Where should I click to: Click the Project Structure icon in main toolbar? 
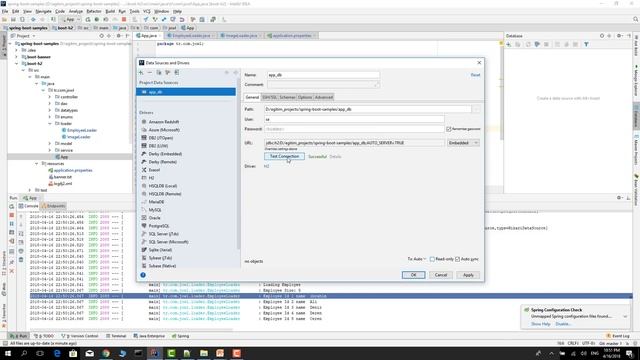[x=202, y=19]
